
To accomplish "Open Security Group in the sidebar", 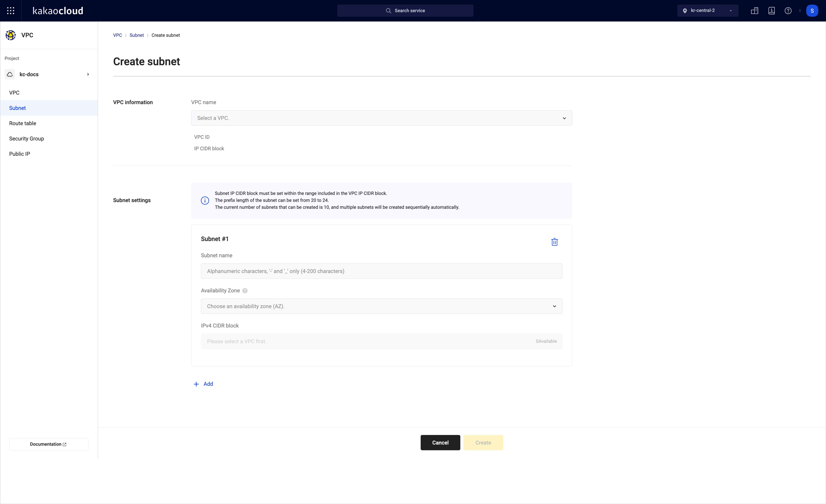I will pyautogui.click(x=49, y=139).
